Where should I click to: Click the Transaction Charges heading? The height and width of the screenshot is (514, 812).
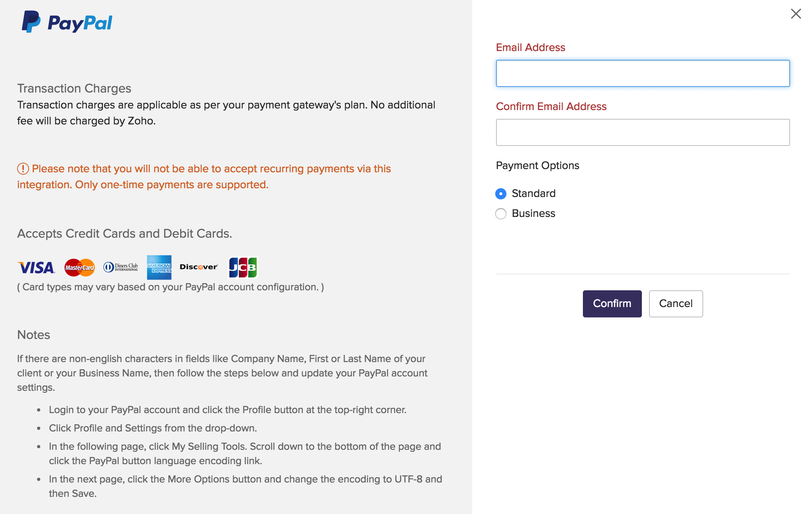pyautogui.click(x=74, y=88)
